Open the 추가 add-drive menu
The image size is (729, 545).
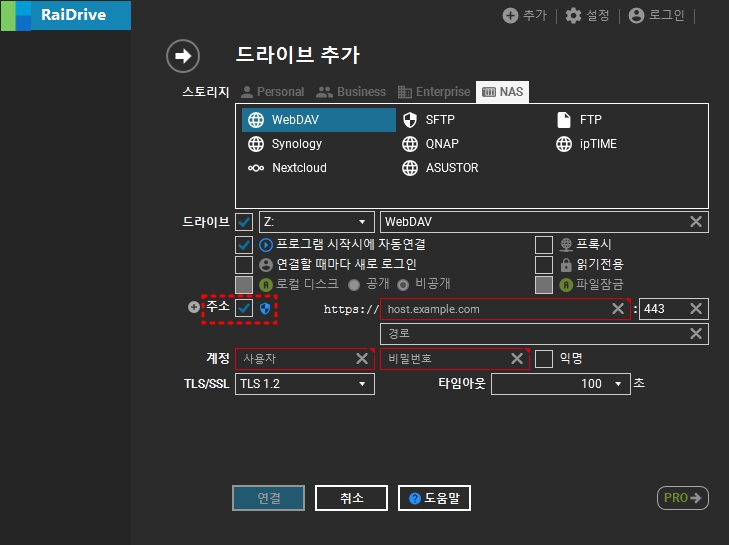[524, 15]
